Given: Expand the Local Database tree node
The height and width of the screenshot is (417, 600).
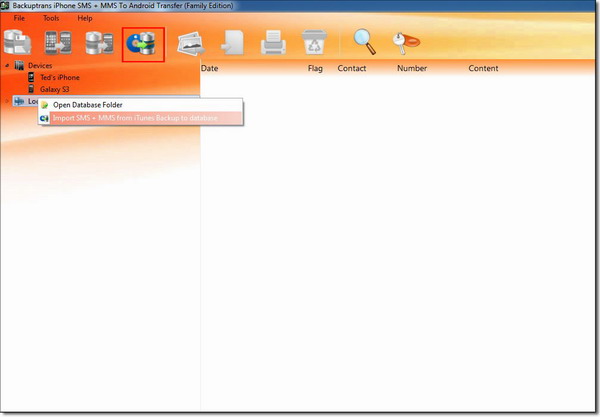Looking at the screenshot, I should coord(7,101).
